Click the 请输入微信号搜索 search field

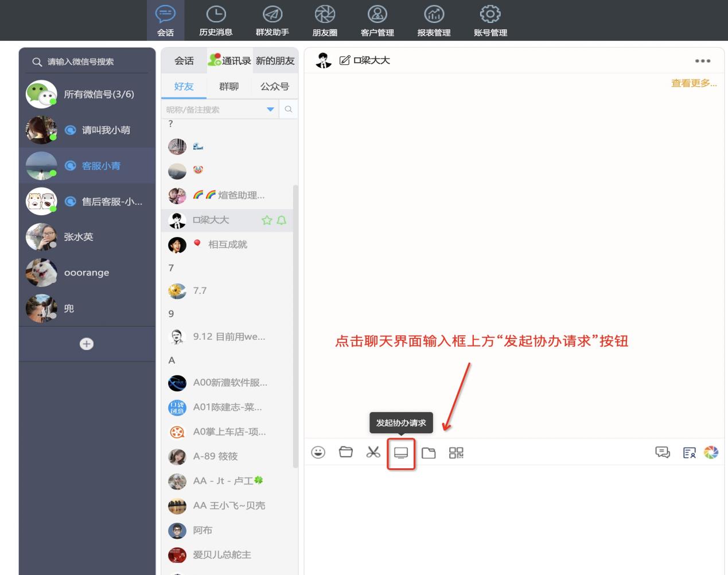click(x=87, y=62)
